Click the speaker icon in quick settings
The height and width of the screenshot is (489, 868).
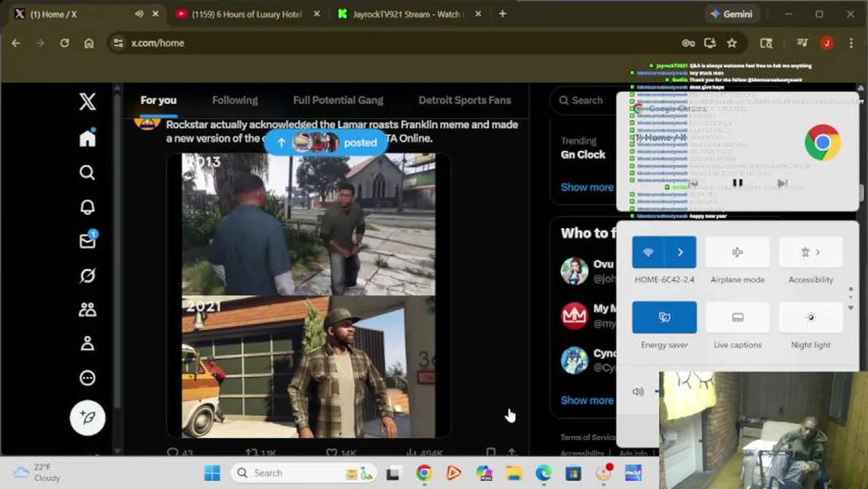638,392
